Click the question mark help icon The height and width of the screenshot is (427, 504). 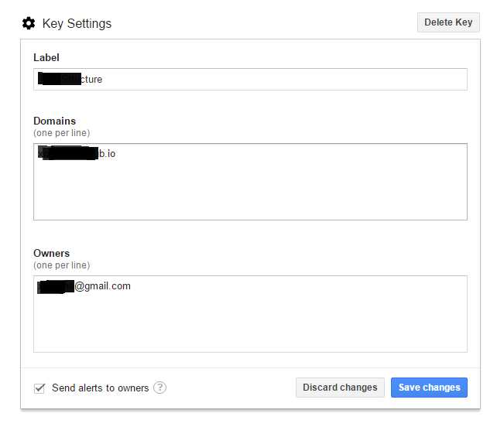click(159, 388)
